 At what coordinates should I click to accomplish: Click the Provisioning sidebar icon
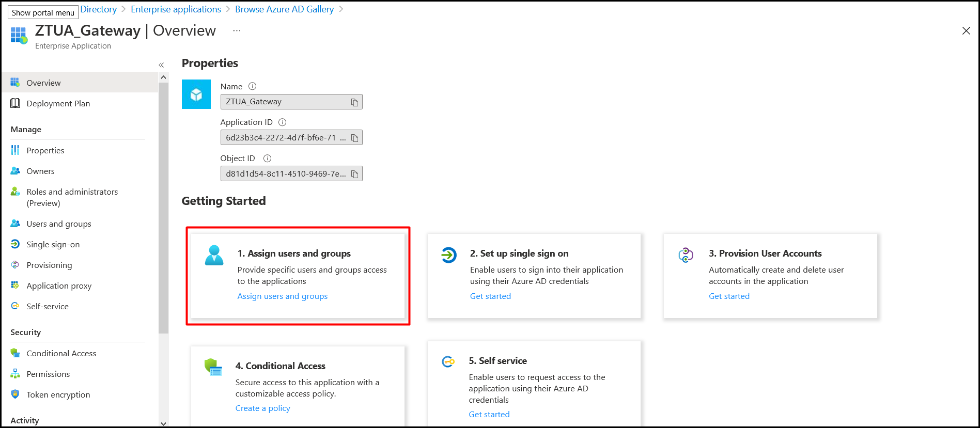(x=15, y=265)
